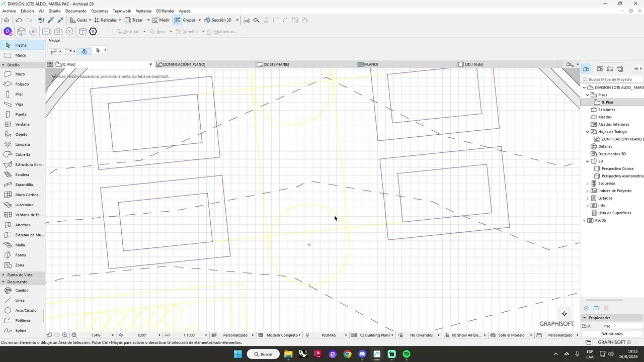Select the Arco/Círculo tool
Viewport: 644px width, 362px height.
point(23,310)
